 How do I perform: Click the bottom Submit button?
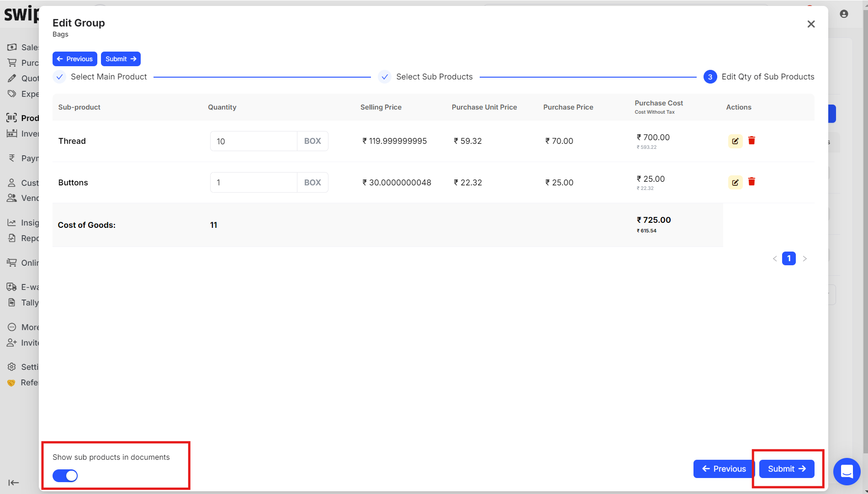coord(786,469)
